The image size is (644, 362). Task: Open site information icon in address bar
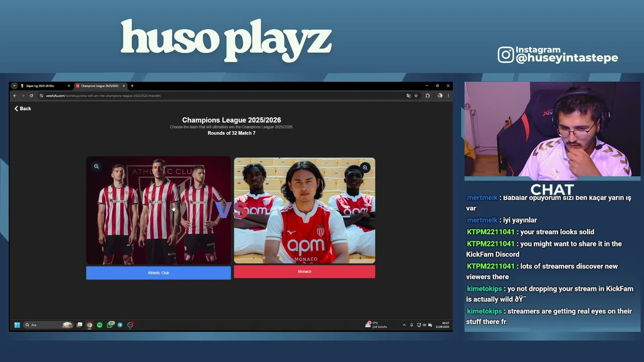(x=41, y=96)
